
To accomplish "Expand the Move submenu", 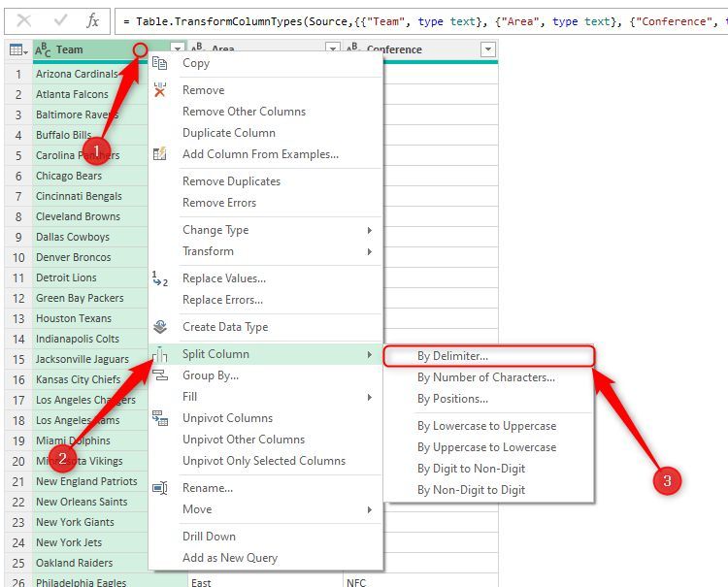I will click(369, 509).
